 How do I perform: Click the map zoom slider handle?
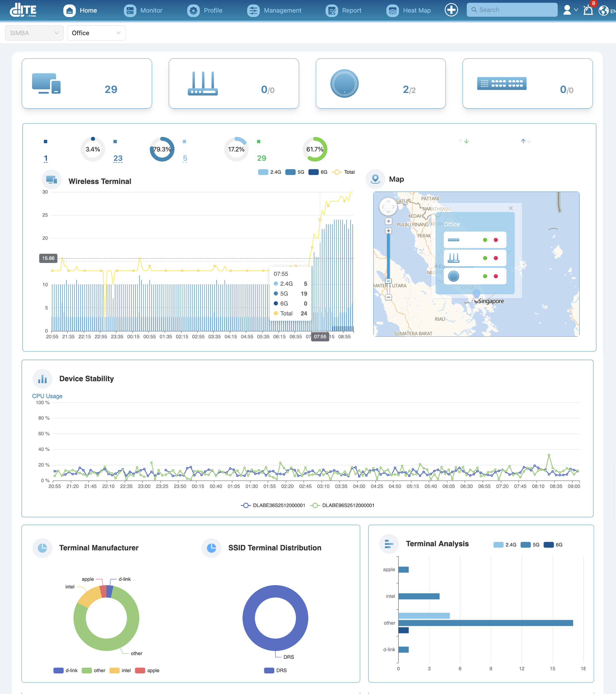click(389, 281)
